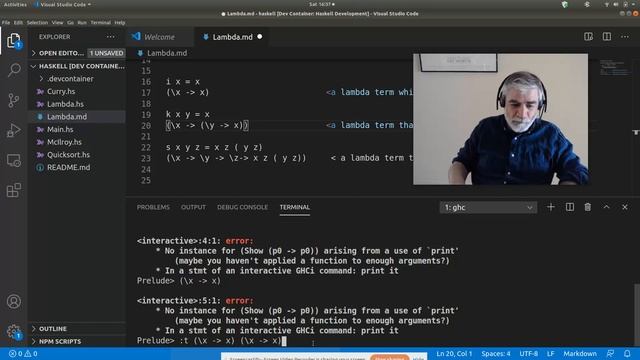Switch to the Welcome tab
Image resolution: width=640 pixels, height=360 pixels.
[159, 37]
